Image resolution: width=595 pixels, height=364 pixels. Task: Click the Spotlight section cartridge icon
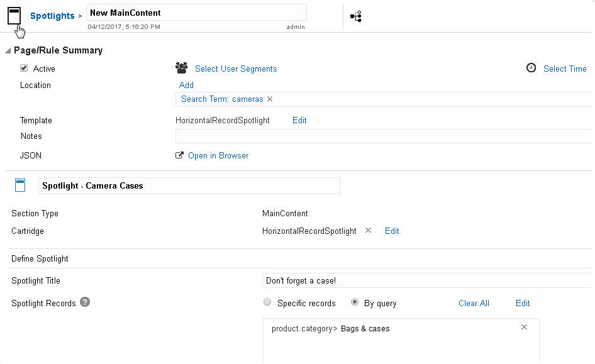click(20, 185)
